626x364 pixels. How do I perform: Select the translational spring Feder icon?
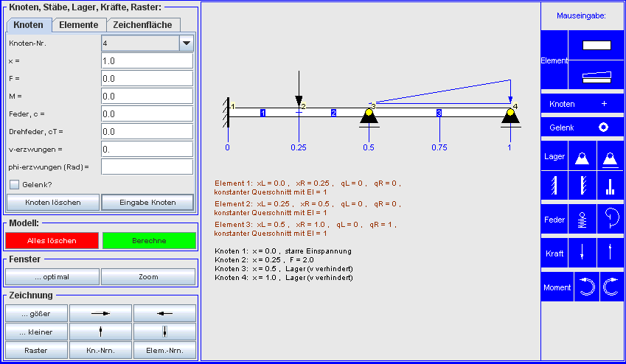click(582, 219)
